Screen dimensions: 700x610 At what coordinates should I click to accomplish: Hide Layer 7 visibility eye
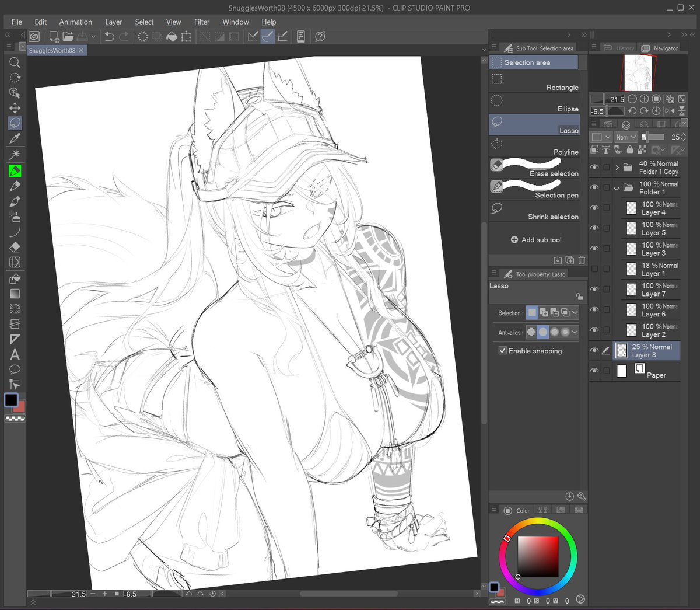click(x=594, y=290)
